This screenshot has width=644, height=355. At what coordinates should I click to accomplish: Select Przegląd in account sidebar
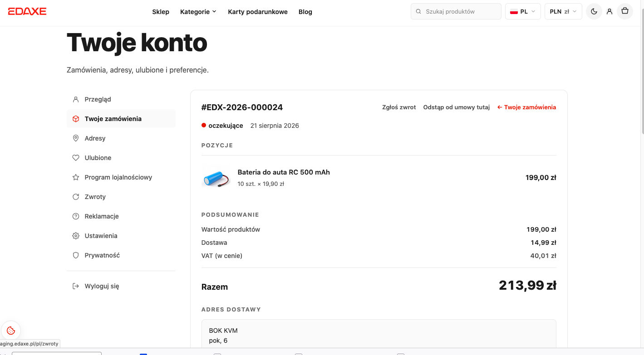(x=121, y=99)
